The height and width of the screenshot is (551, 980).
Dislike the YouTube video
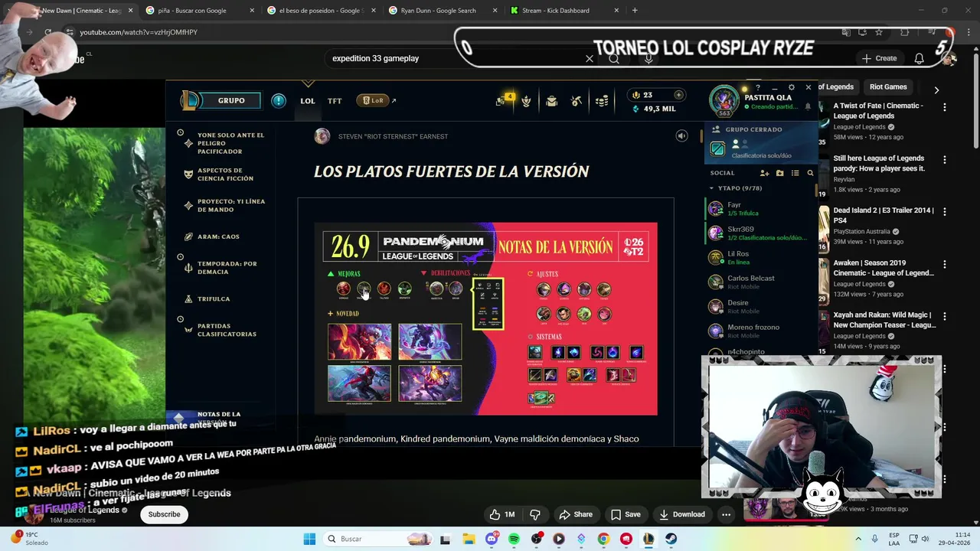tap(535, 514)
